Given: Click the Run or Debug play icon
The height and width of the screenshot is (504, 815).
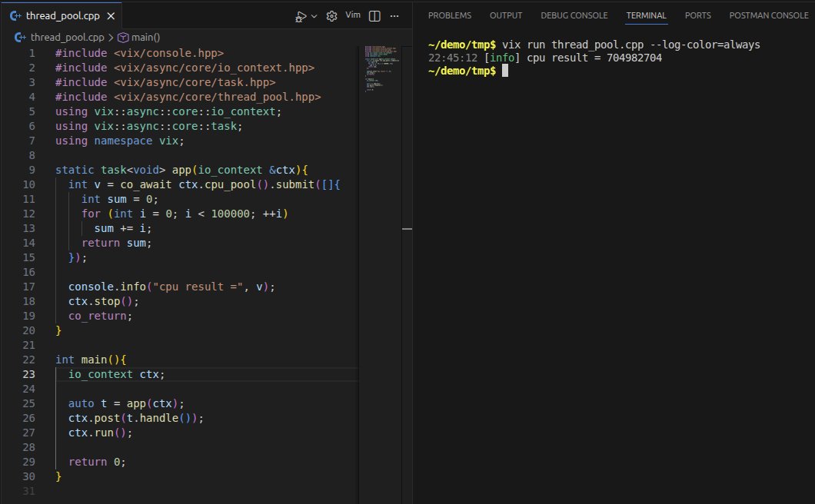Looking at the screenshot, I should click(301, 17).
